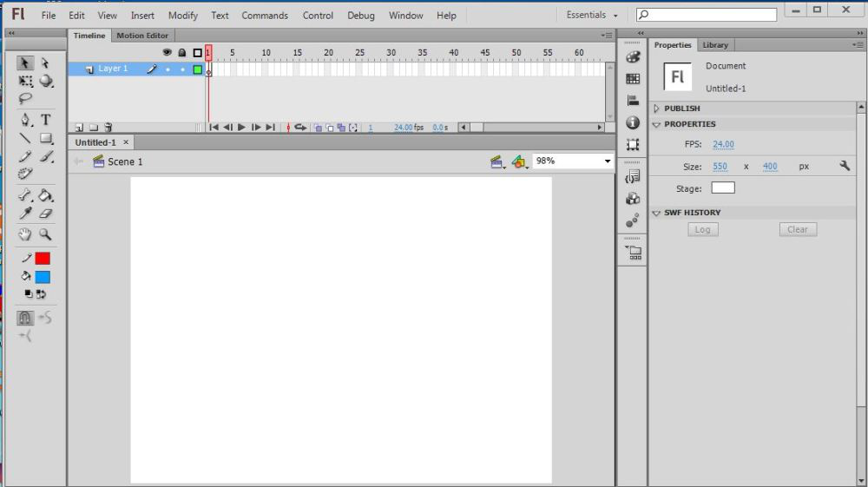The height and width of the screenshot is (487, 868).
Task: Expand the PUBLISH section
Action: (656, 109)
